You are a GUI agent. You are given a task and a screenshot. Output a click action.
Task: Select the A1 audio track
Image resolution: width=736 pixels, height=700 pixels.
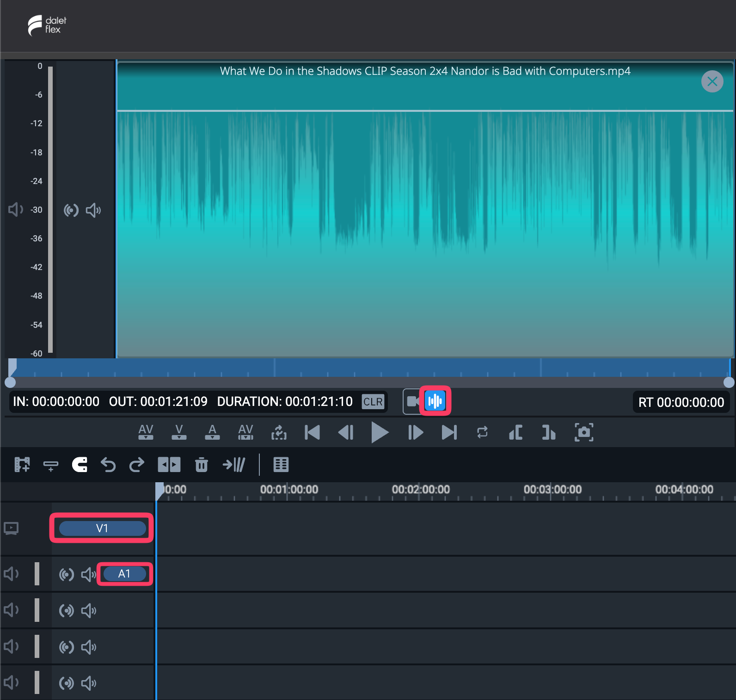pos(125,574)
